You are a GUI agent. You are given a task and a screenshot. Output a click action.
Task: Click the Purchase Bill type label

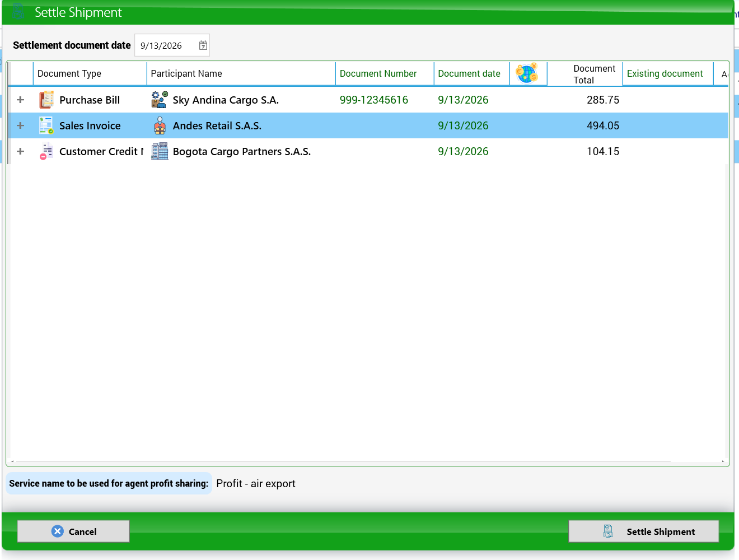click(90, 100)
